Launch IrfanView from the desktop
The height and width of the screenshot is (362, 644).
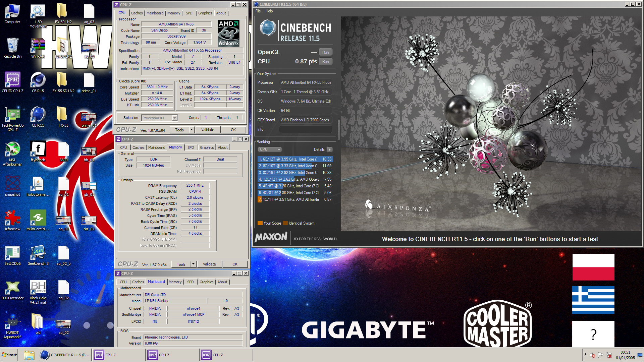12,221
